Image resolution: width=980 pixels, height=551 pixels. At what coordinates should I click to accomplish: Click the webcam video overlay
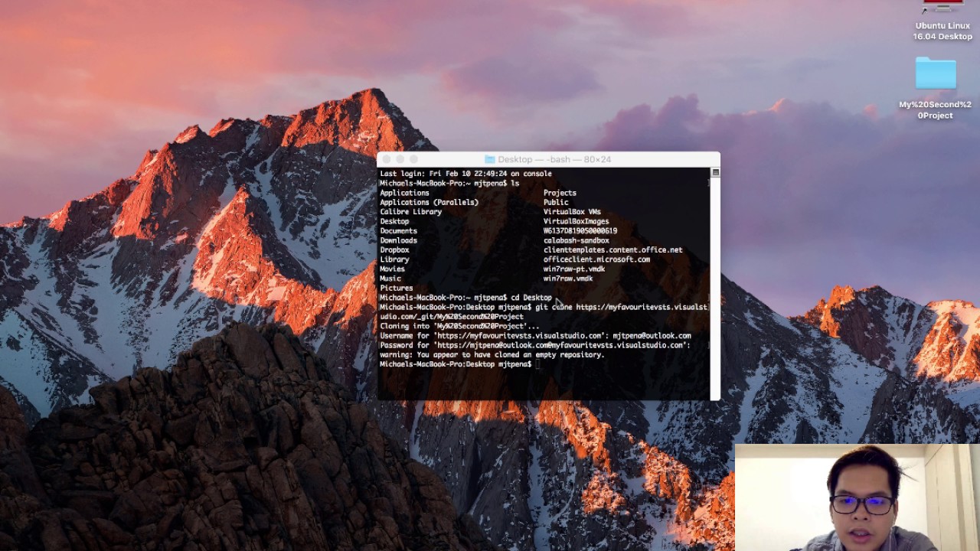coord(857,497)
